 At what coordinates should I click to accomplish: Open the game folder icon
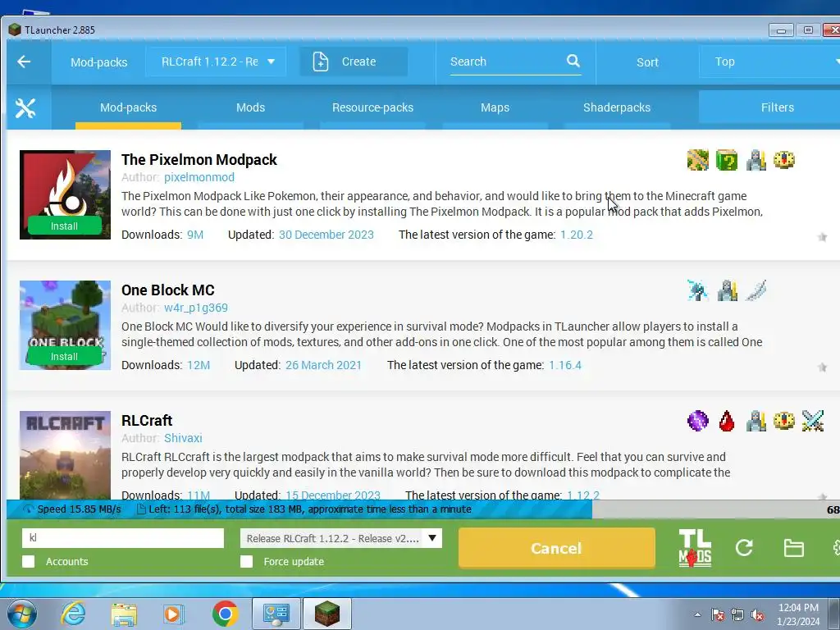pyautogui.click(x=793, y=548)
